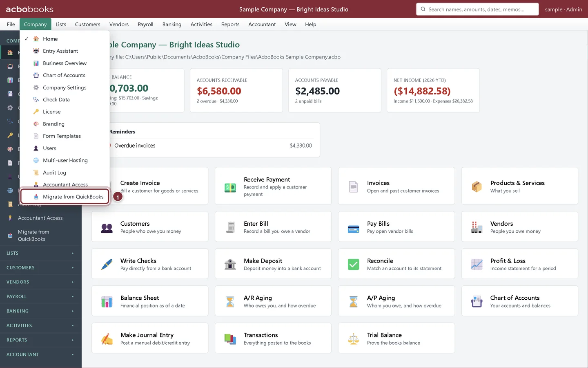Select Audit Log in the Company menu

65,173
